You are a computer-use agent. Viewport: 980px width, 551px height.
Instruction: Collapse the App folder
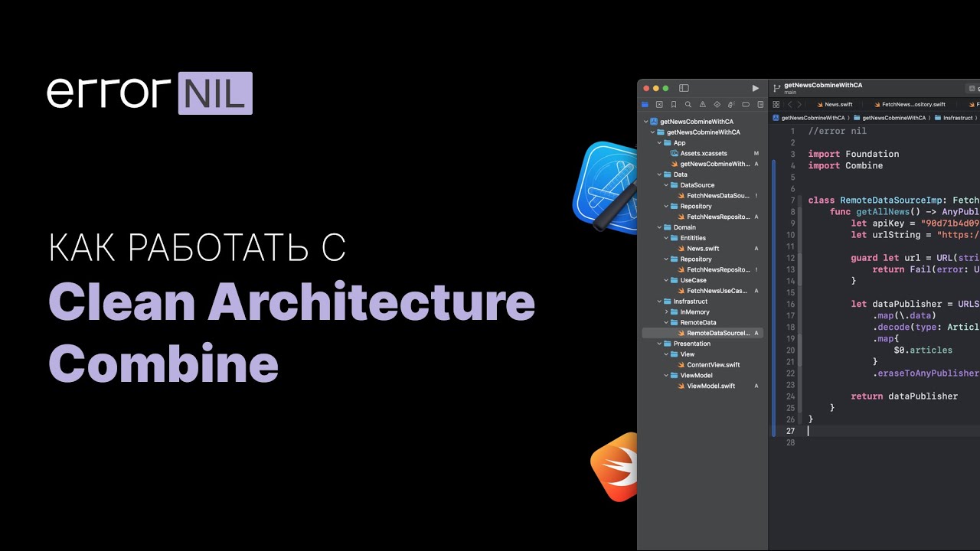(660, 143)
